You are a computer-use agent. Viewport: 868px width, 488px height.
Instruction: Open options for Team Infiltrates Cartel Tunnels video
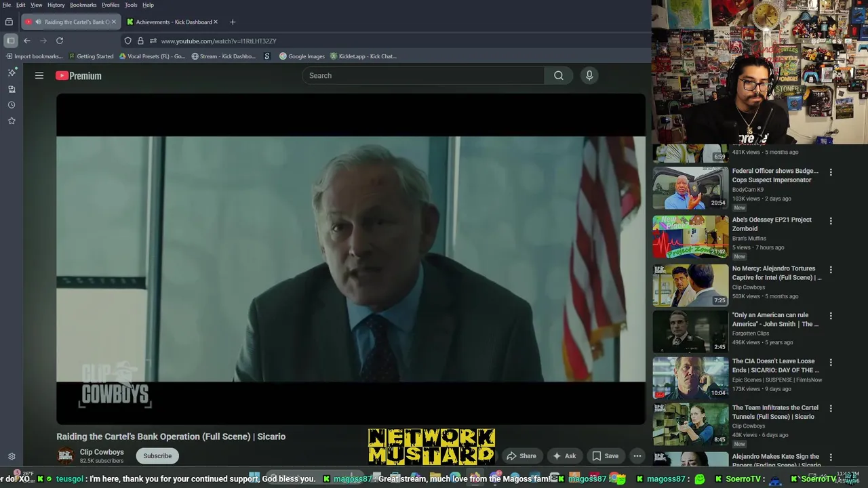click(x=831, y=409)
